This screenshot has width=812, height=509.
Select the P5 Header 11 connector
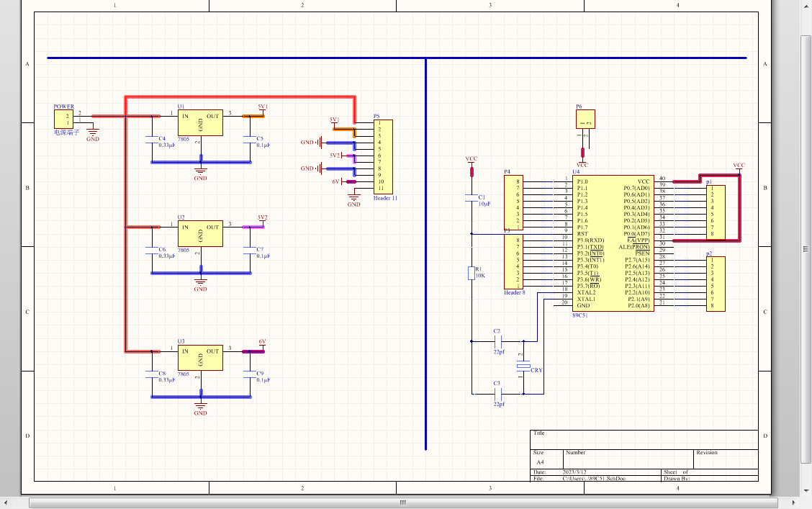tap(383, 157)
